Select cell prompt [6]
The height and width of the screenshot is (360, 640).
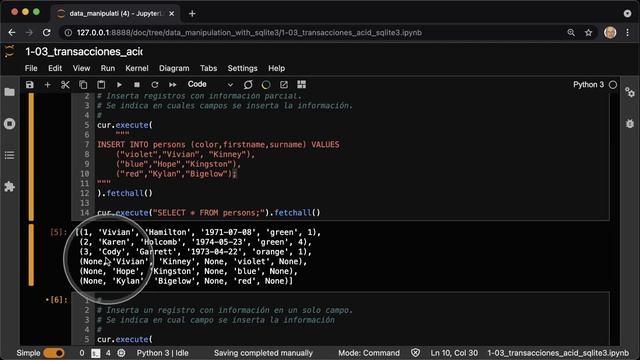[x=56, y=300]
